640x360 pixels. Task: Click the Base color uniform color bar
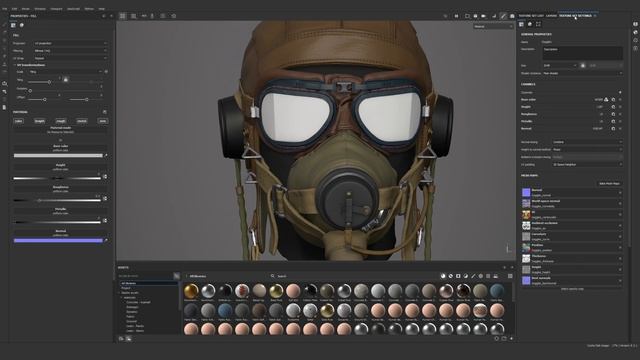click(58, 156)
